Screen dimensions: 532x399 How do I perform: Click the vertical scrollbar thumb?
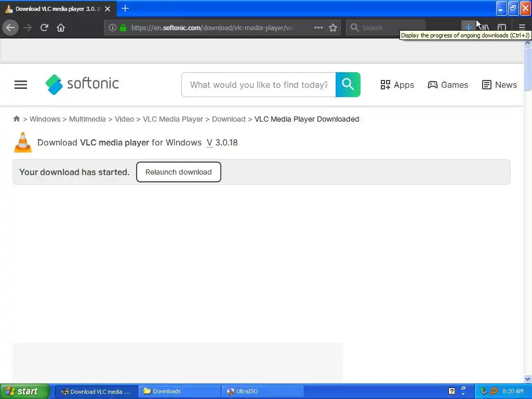click(x=527, y=69)
